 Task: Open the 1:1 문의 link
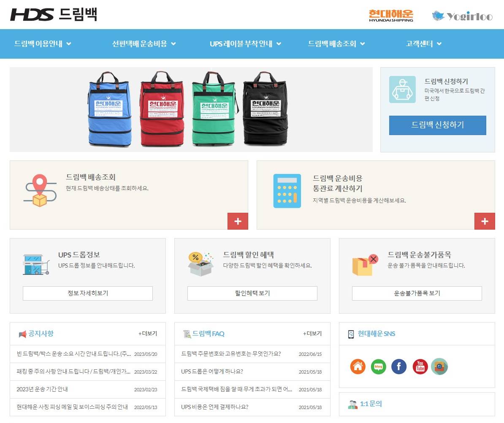tap(371, 404)
